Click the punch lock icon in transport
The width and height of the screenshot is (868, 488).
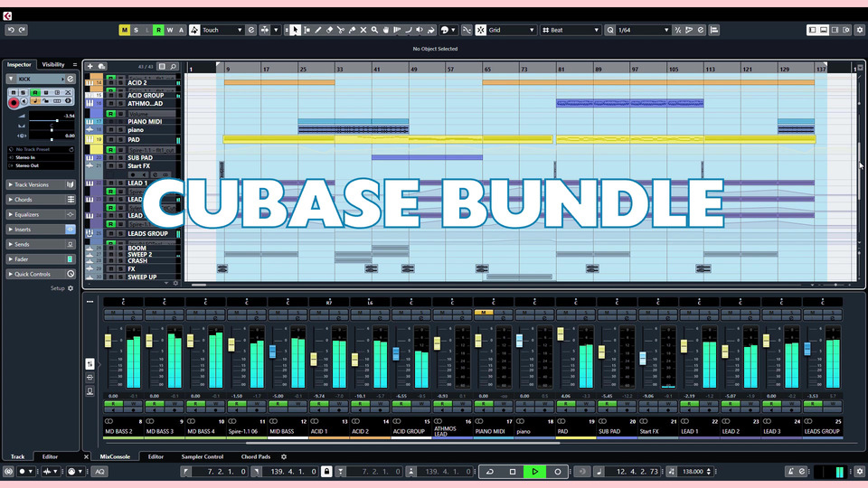[326, 472]
